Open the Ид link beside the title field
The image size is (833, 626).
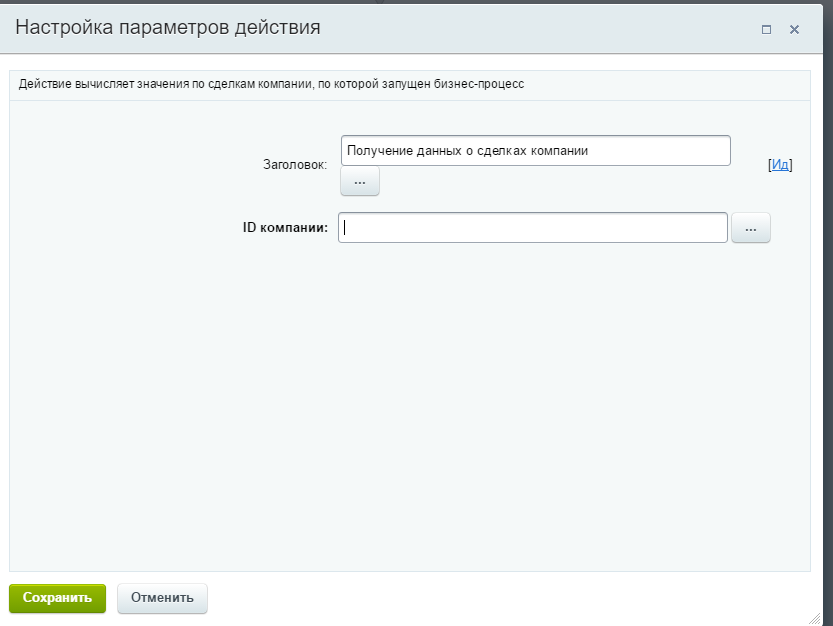point(779,164)
